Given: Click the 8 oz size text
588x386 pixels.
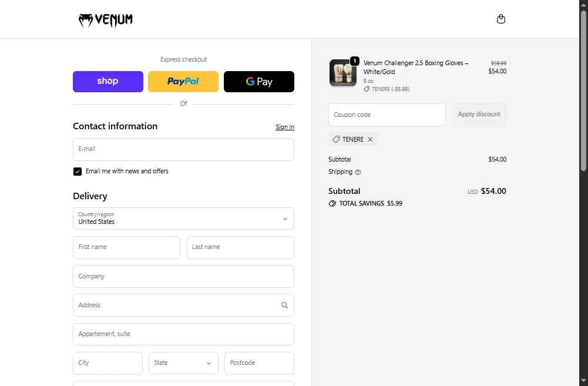Looking at the screenshot, I should tap(368, 81).
